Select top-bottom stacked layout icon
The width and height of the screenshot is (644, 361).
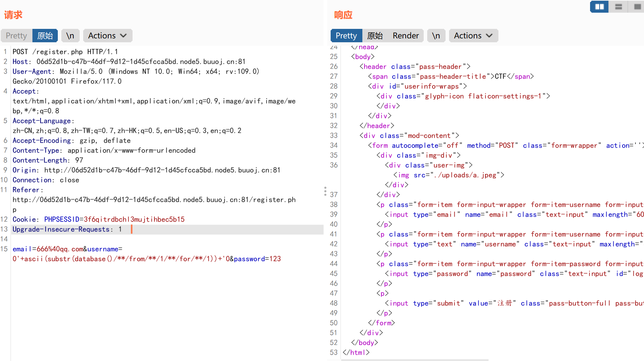click(618, 7)
